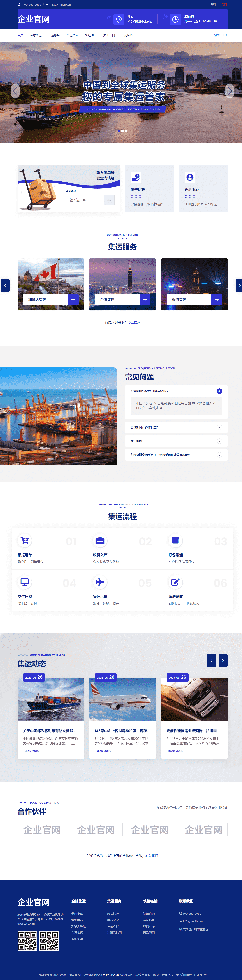The image size is (242, 980).
Task: Click the address location pin icon in header
Action: [119, 19]
